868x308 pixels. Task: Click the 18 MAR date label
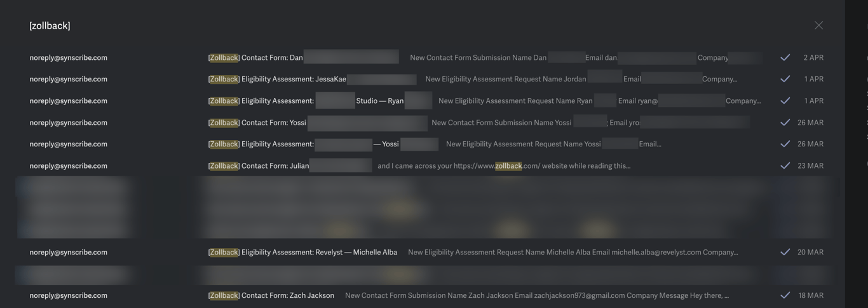click(x=811, y=295)
